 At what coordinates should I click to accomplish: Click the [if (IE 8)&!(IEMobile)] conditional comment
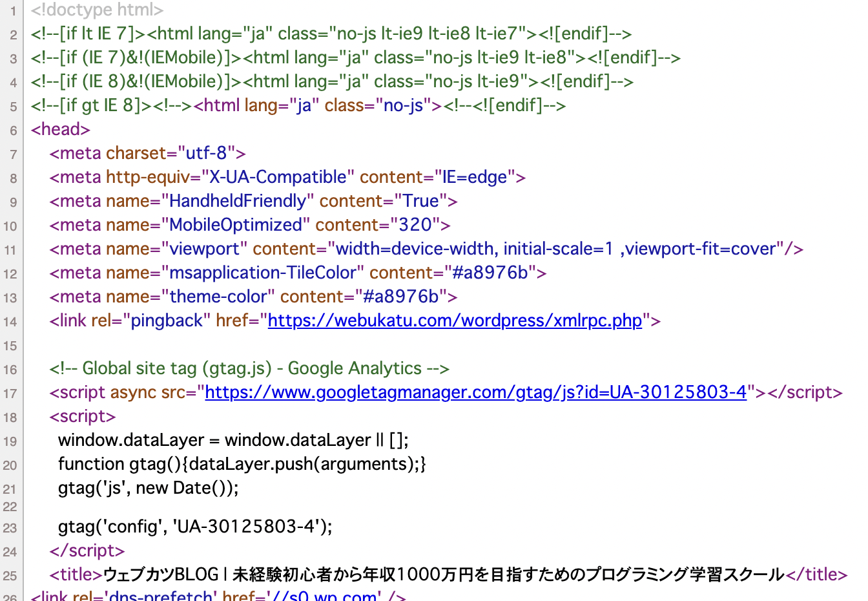coord(332,81)
